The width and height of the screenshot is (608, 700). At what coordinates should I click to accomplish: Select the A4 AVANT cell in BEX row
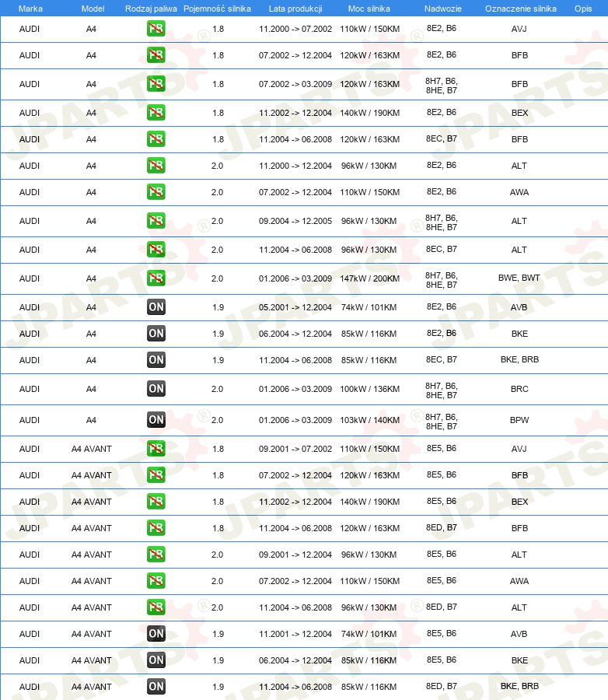click(x=92, y=502)
